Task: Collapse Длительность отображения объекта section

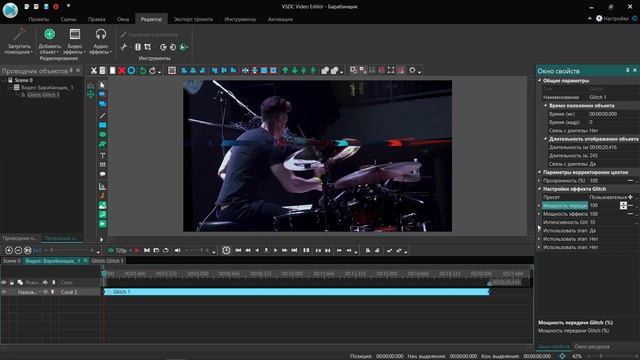Action: 545,139
